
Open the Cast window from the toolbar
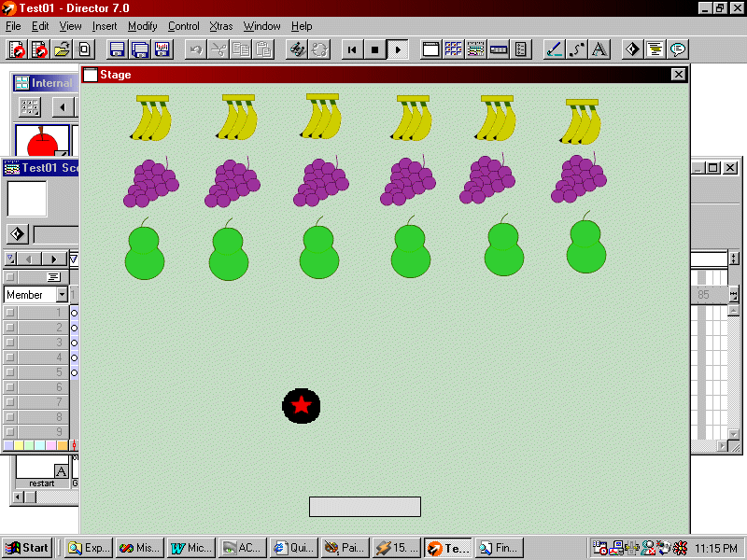453,49
